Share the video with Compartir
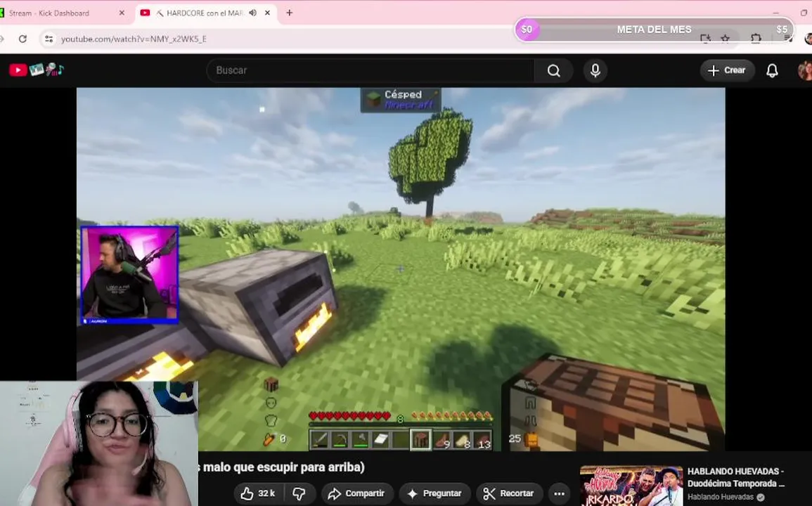Image resolution: width=812 pixels, height=506 pixels. pos(357,493)
